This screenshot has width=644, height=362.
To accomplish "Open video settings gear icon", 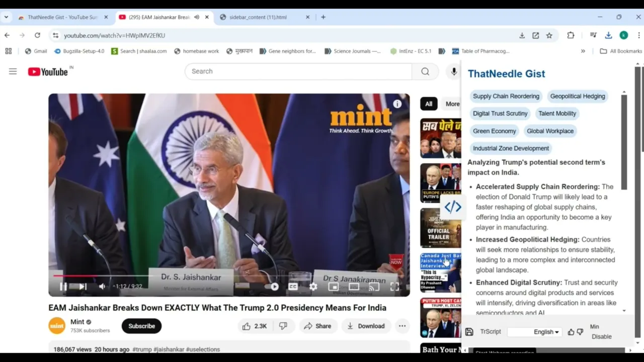I will [x=313, y=287].
